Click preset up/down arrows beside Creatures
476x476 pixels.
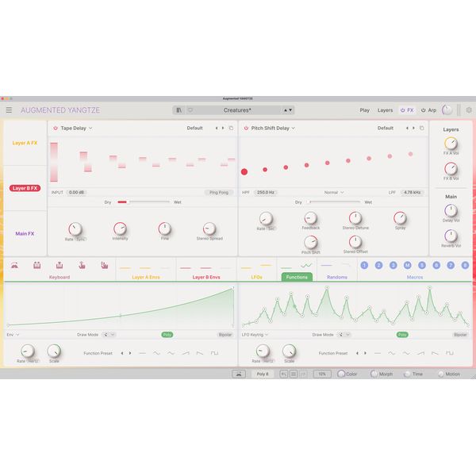click(288, 110)
